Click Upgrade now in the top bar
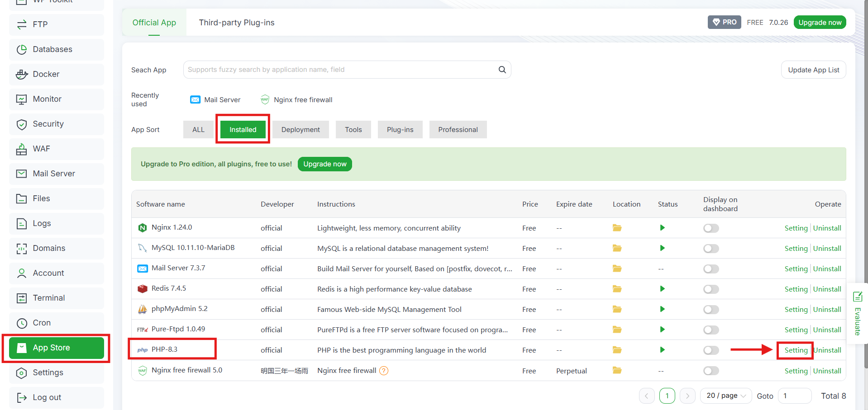This screenshot has height=410, width=868. 820,22
